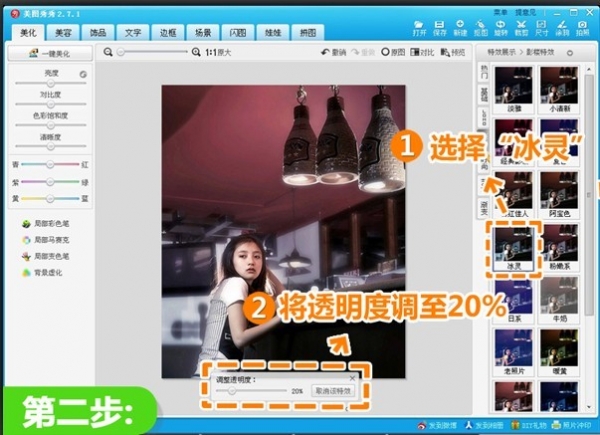This screenshot has width=600, height=435.
Task: Click the 取消该特效 cancel effect button
Action: [333, 391]
